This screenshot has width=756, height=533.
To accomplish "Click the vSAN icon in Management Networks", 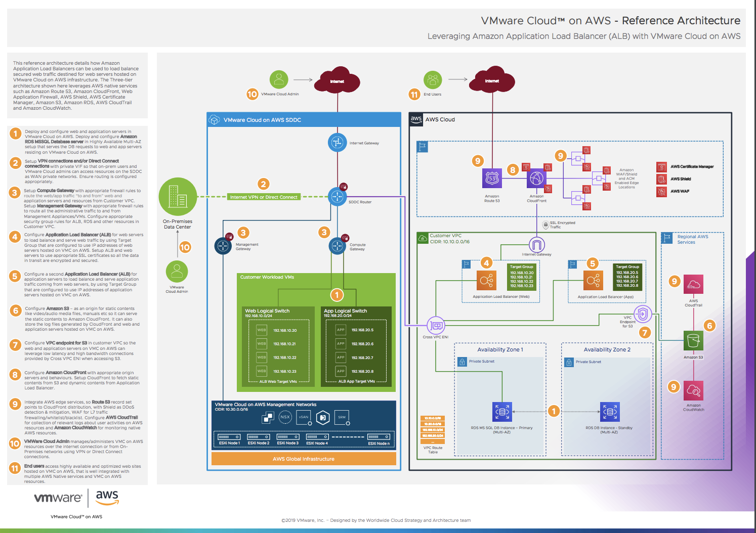I will pos(304,418).
